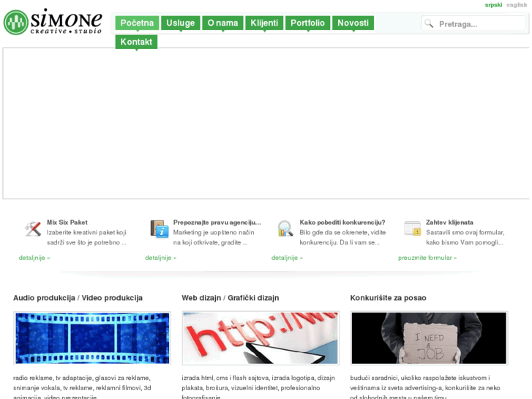Open the Kontakt page tab
The width and height of the screenshot is (532, 399).
coord(136,42)
